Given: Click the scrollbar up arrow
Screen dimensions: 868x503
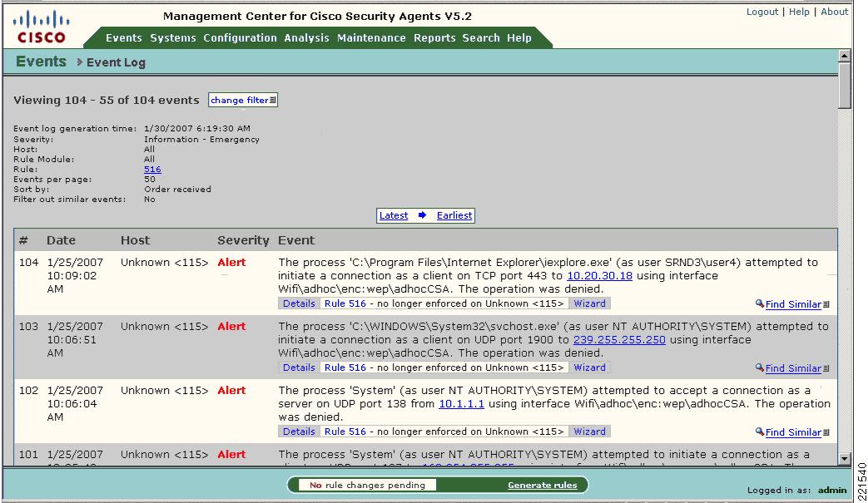Looking at the screenshot, I should pos(844,55).
